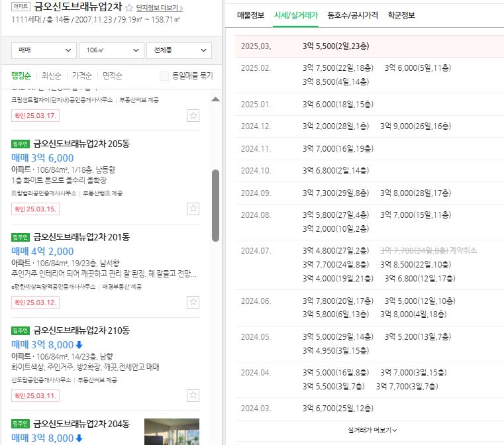Viewport: 504px width, 445px height.
Task: Open the 매매 trade type dropdown
Action: [x=44, y=50]
